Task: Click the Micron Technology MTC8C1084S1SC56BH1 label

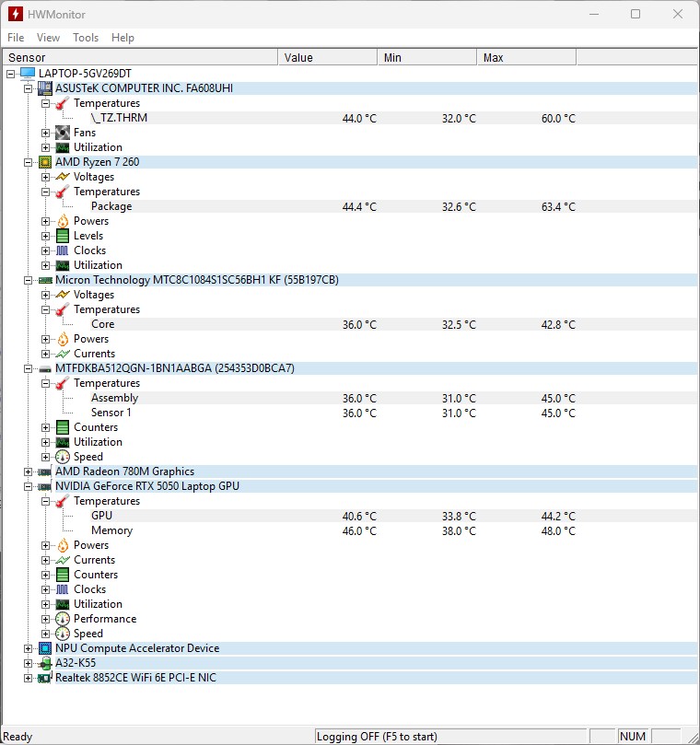Action: (x=197, y=280)
